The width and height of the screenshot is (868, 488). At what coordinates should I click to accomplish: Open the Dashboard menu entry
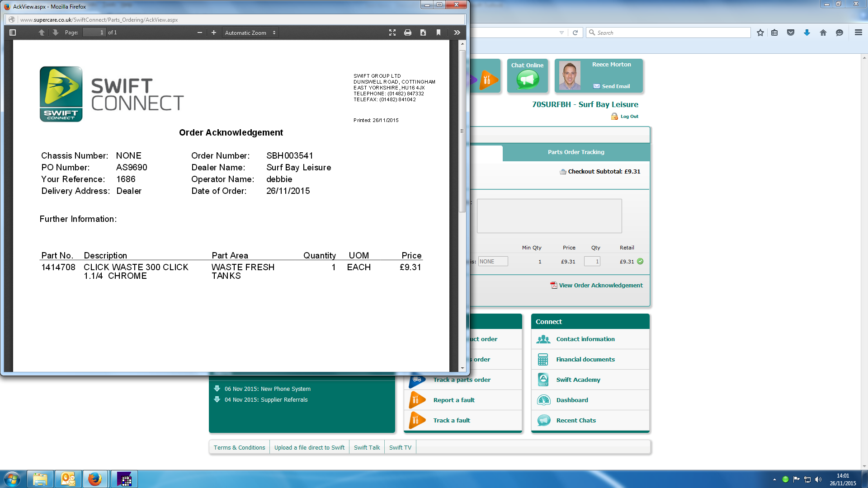[x=572, y=400]
